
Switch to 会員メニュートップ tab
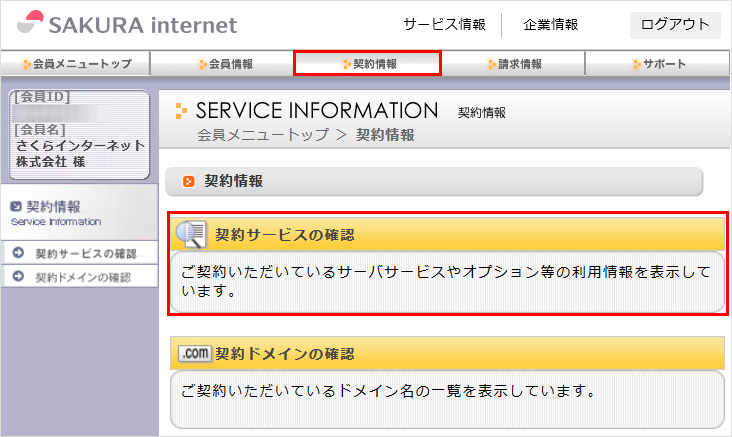click(x=76, y=63)
